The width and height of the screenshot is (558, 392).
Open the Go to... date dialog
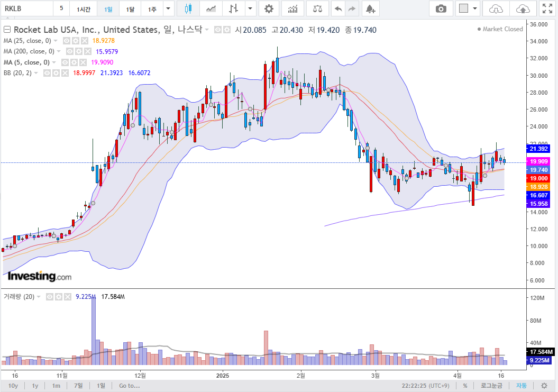coord(130,386)
